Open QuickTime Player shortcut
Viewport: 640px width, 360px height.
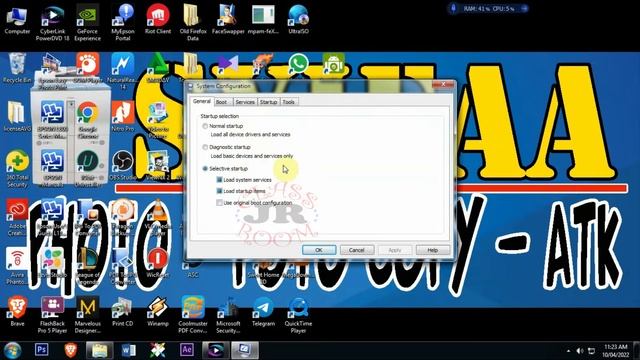[298, 315]
